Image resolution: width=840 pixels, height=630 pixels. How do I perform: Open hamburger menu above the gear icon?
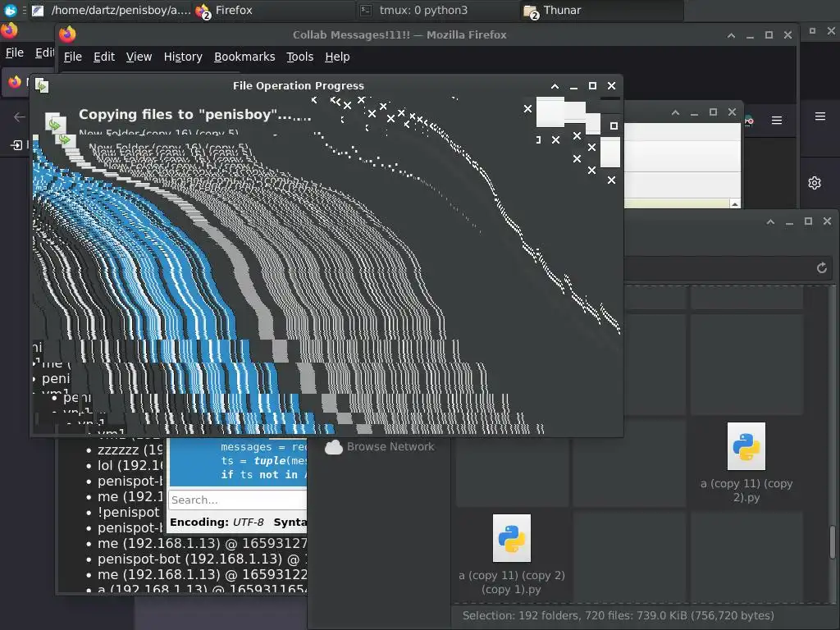pyautogui.click(x=820, y=116)
